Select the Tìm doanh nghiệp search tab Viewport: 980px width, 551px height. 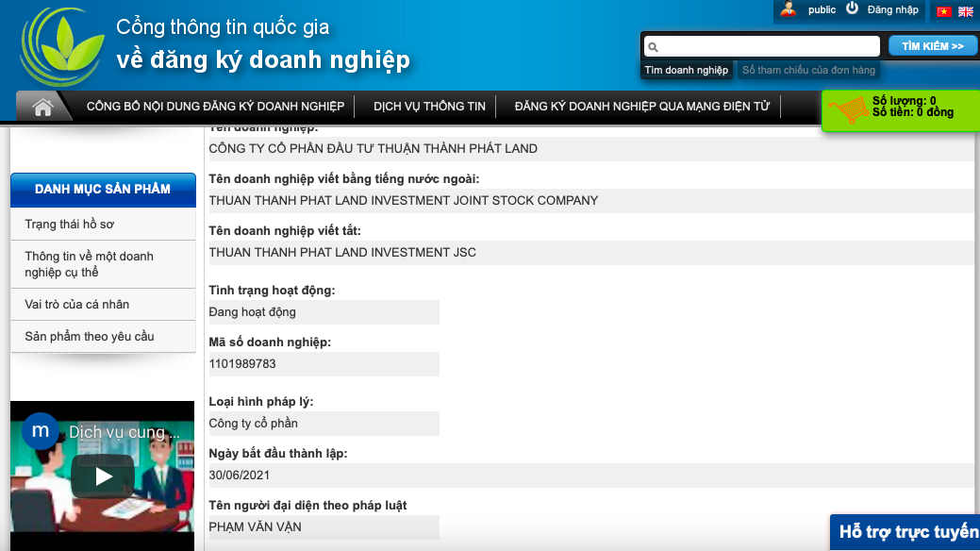click(686, 70)
